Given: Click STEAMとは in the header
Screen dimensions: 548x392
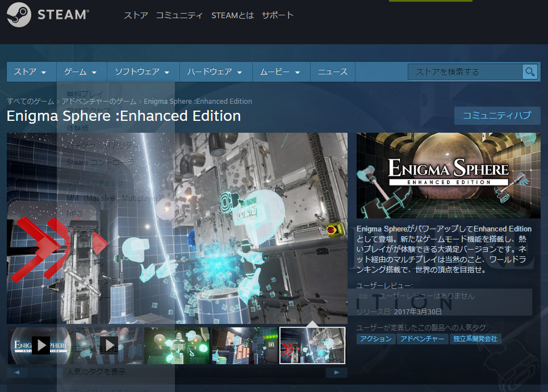Looking at the screenshot, I should coord(232,15).
